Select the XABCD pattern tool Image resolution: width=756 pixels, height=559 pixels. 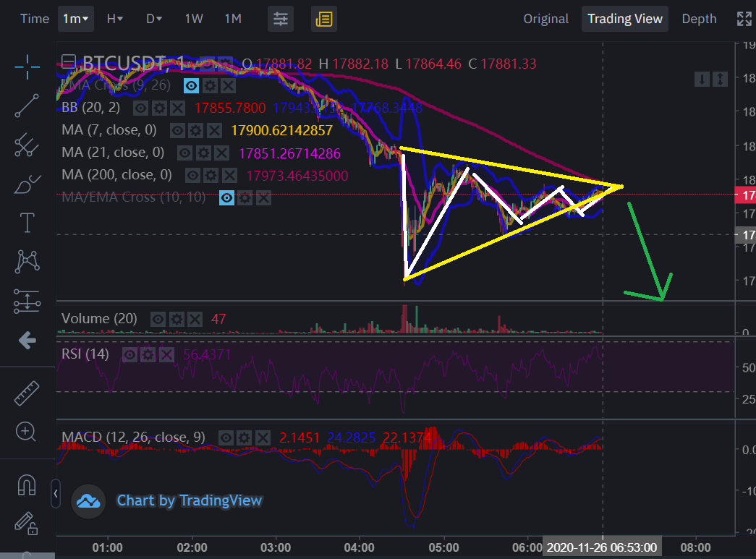(x=27, y=263)
